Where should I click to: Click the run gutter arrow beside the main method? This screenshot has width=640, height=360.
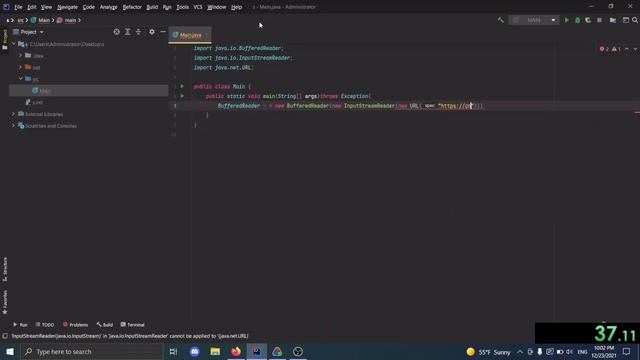pos(182,96)
